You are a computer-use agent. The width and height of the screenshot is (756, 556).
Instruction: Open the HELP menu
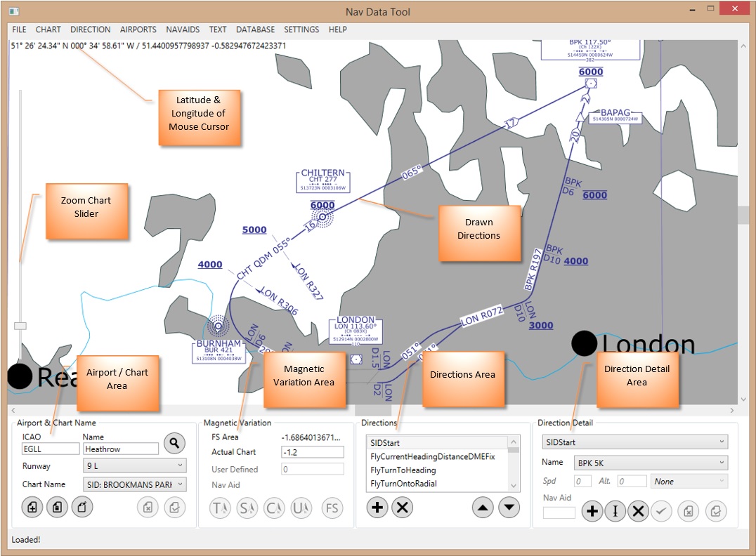click(x=337, y=29)
